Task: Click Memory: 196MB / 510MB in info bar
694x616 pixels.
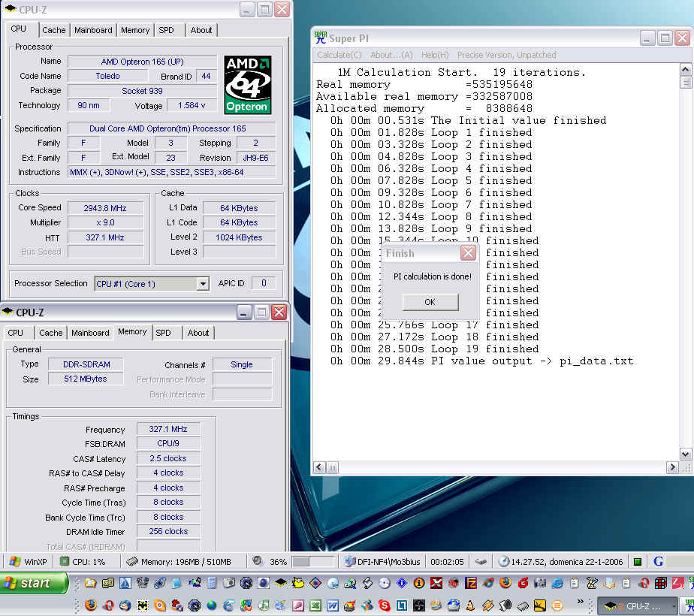Action: click(180, 562)
